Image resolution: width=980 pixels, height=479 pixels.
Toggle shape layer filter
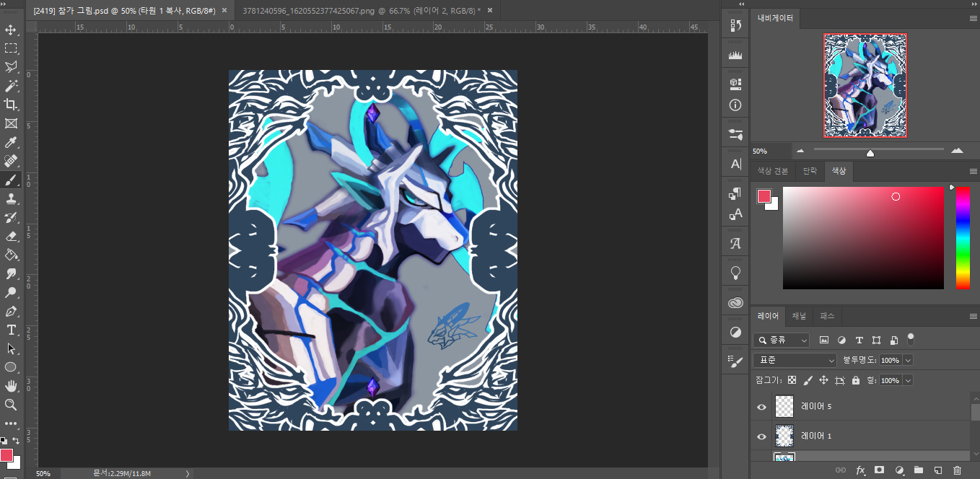click(876, 340)
